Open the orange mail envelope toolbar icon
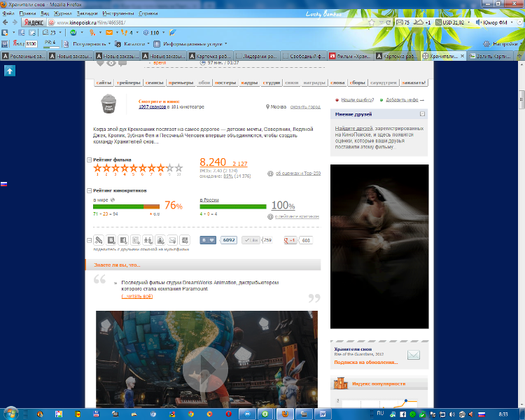The image size is (525, 420). (x=109, y=32)
